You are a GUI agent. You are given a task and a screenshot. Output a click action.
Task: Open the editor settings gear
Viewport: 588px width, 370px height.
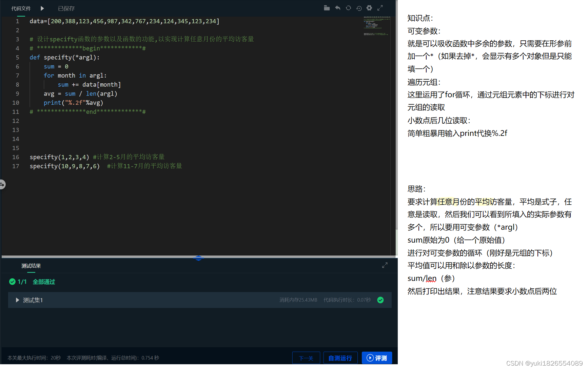pos(369,8)
